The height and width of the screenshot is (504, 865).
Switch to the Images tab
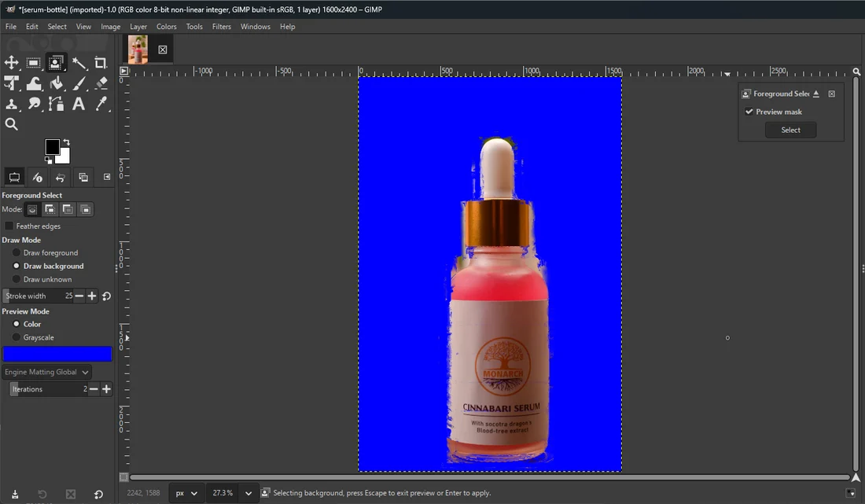[x=83, y=177]
